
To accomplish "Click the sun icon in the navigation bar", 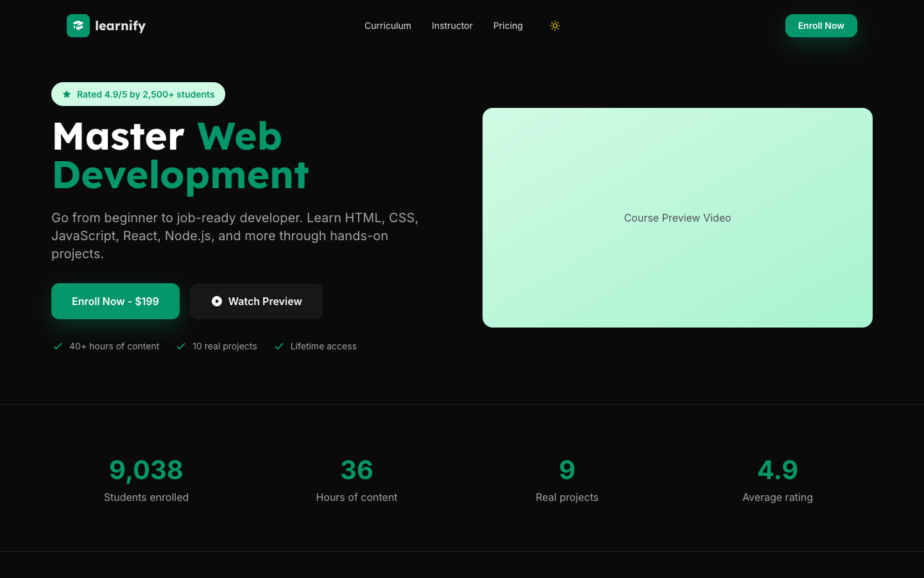I will [x=554, y=26].
